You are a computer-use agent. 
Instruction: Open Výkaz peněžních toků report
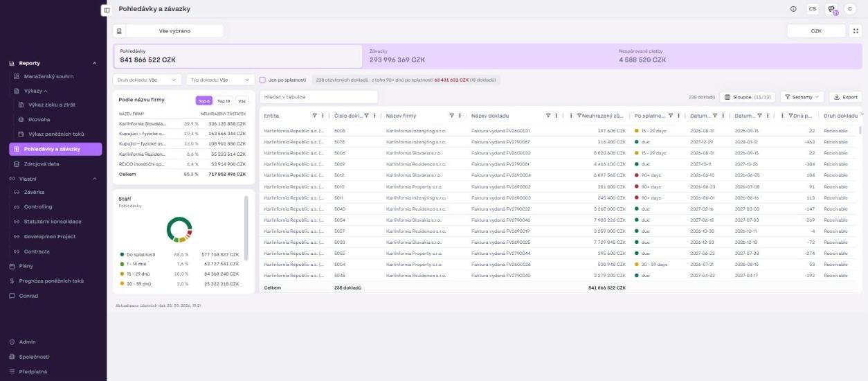(x=57, y=134)
